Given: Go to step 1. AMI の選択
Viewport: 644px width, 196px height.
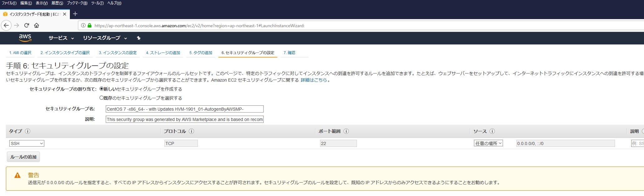Looking at the screenshot, I should pyautogui.click(x=20, y=53).
